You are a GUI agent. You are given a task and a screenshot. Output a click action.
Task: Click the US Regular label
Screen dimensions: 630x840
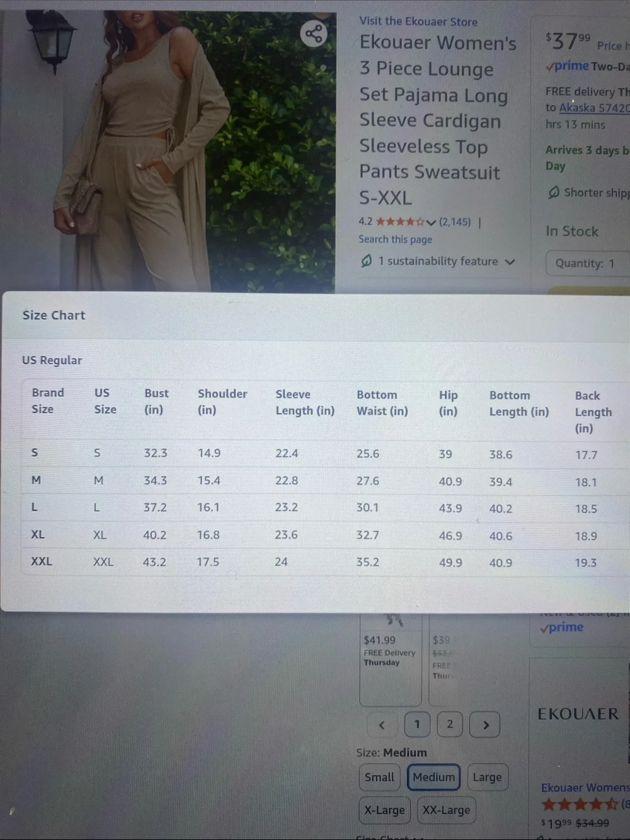click(x=52, y=360)
